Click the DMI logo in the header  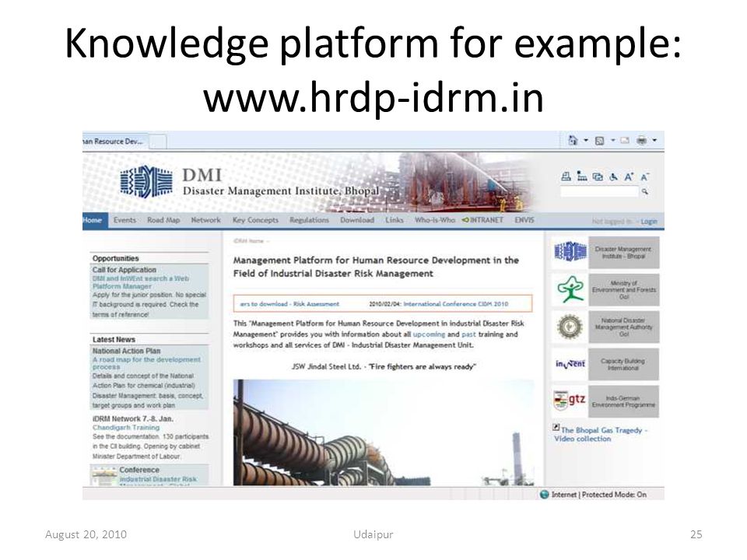[x=146, y=181]
